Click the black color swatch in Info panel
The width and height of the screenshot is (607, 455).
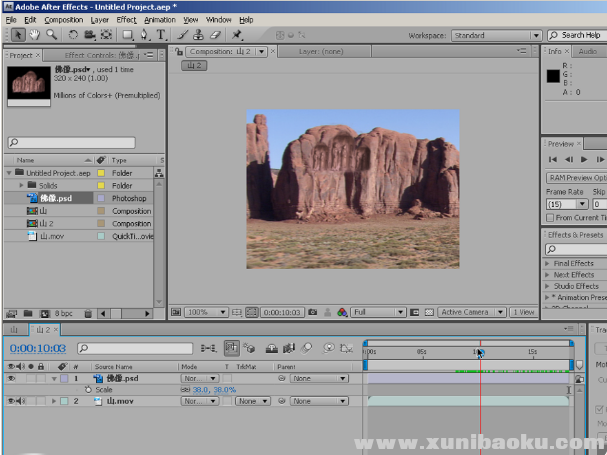pos(553,76)
